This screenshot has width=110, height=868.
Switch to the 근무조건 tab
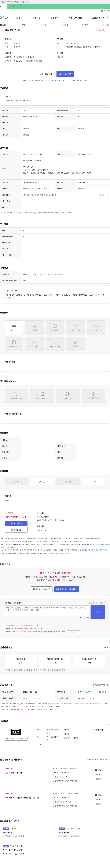click(x=24, y=25)
